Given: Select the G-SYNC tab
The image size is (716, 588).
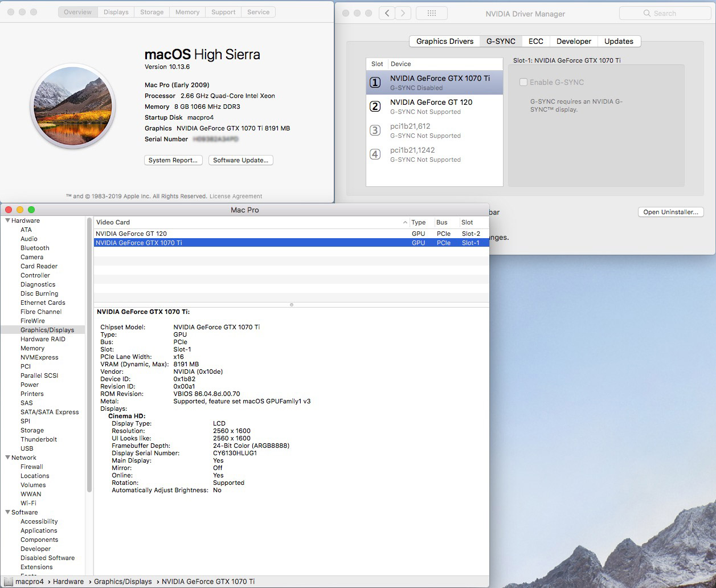Looking at the screenshot, I should pos(501,41).
